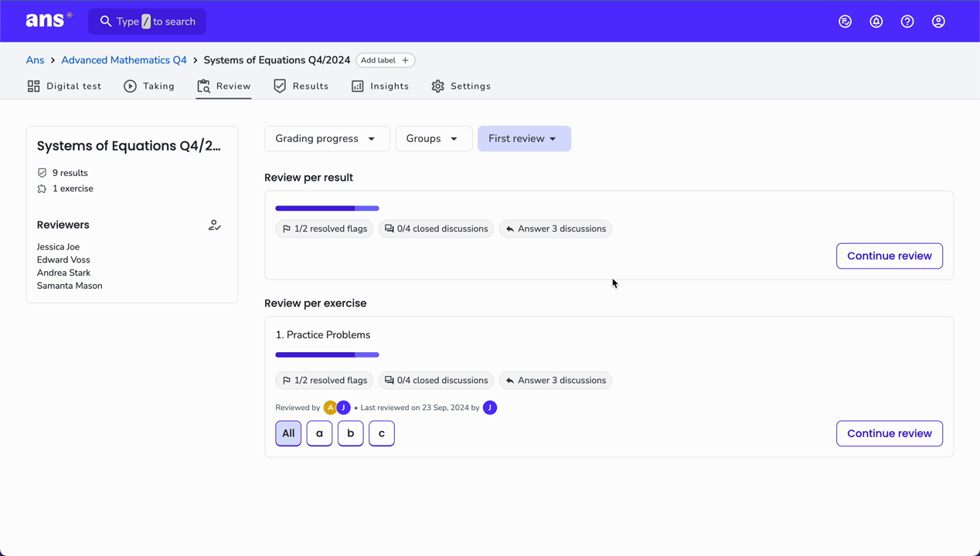This screenshot has height=556, width=980.
Task: Click the J avatar next to Reviewed by
Action: point(343,408)
